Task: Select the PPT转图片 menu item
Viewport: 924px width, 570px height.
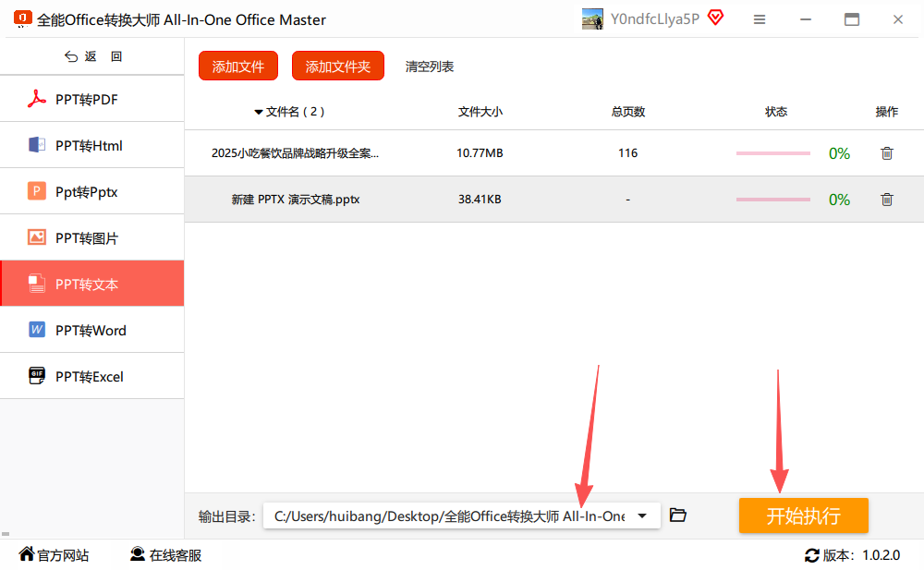Action: pos(91,237)
